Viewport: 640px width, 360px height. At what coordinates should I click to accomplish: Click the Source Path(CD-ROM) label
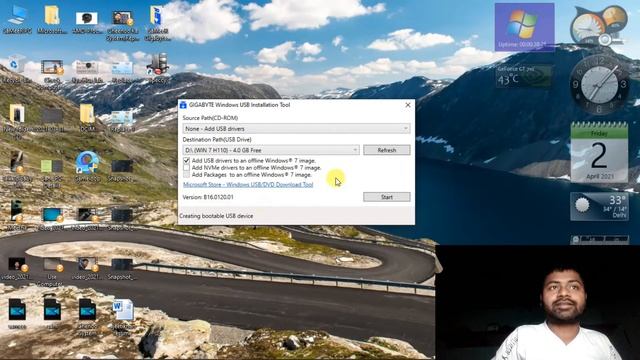coord(210,118)
